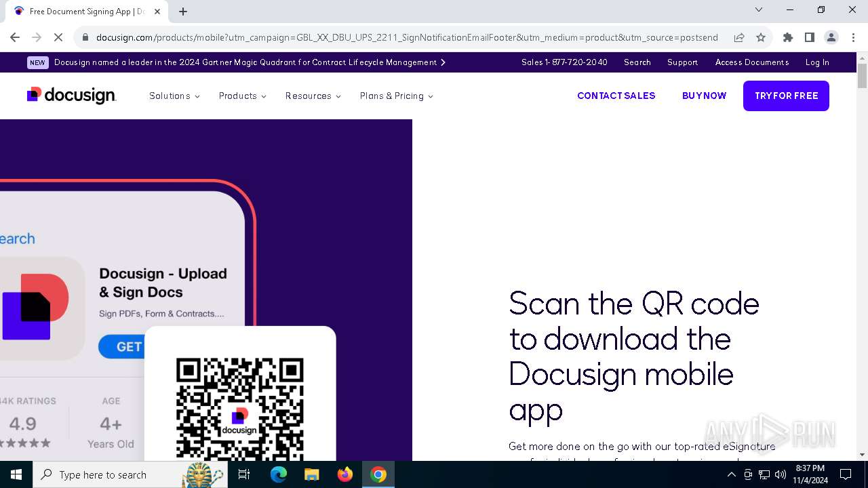Click the '4+ Years Old' age text
868x488 pixels.
pyautogui.click(x=111, y=433)
